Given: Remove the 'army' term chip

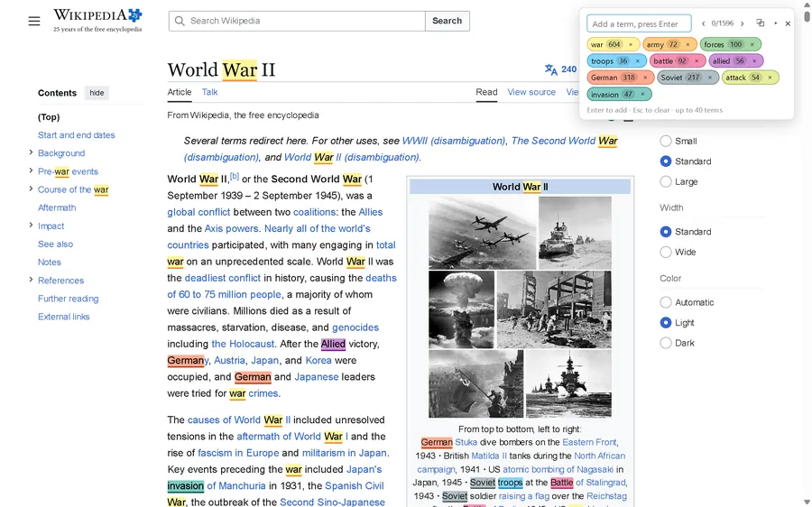Looking at the screenshot, I should [x=687, y=44].
